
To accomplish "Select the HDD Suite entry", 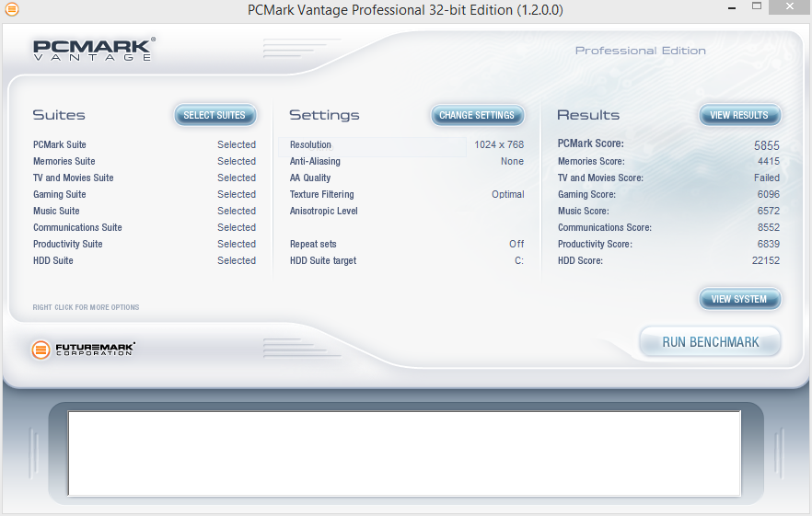I will pos(53,261).
